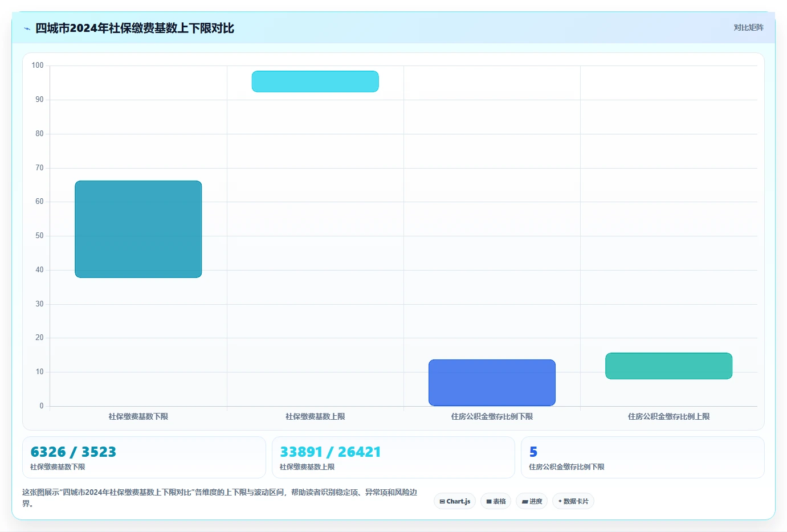Choose the 进度 chip

point(532,501)
